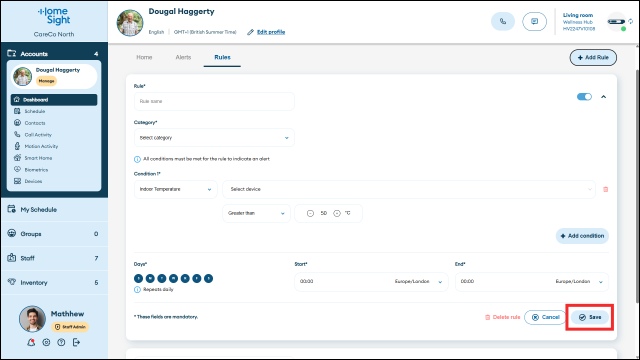This screenshot has height=360, width=640.
Task: Click the Add Rule button
Action: click(593, 58)
